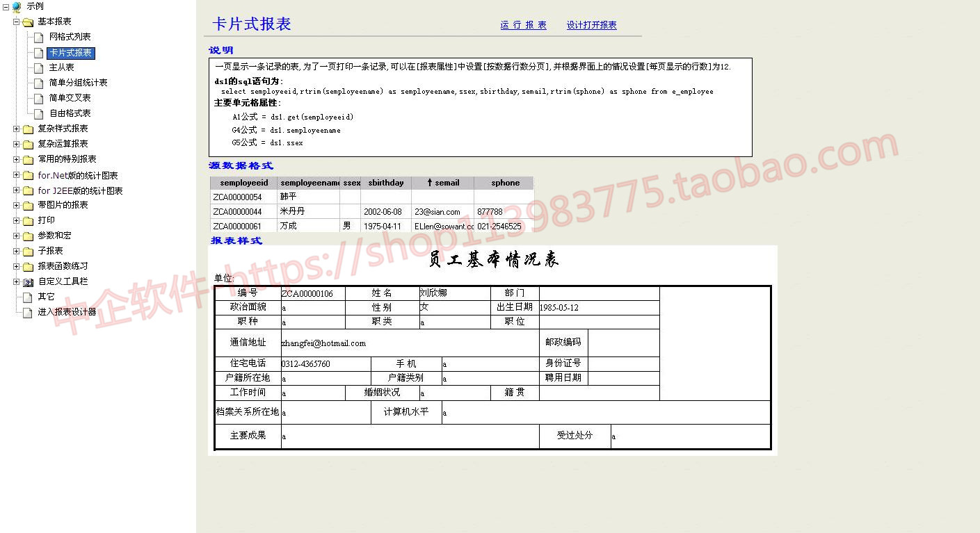Image resolution: width=980 pixels, height=533 pixels.
Task: Click the folder icon beside 打印
Action: point(28,220)
